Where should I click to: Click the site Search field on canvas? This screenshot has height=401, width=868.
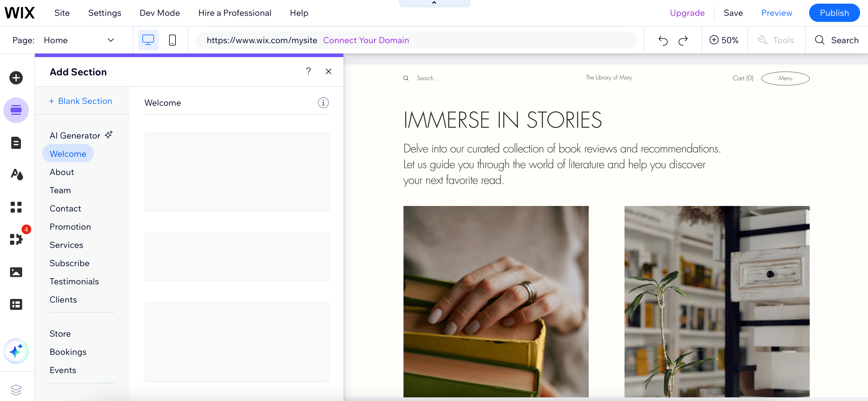427,78
